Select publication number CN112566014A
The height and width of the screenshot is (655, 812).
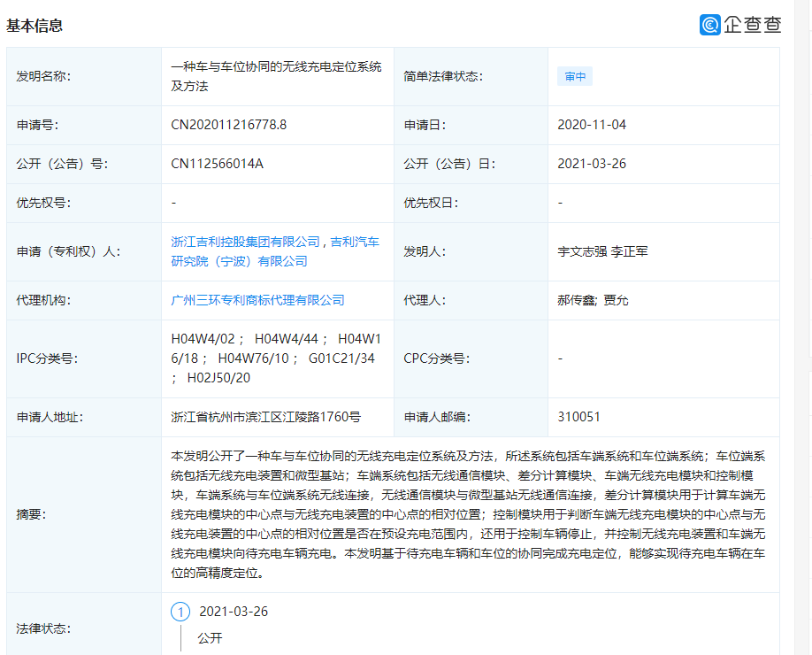pos(217,164)
